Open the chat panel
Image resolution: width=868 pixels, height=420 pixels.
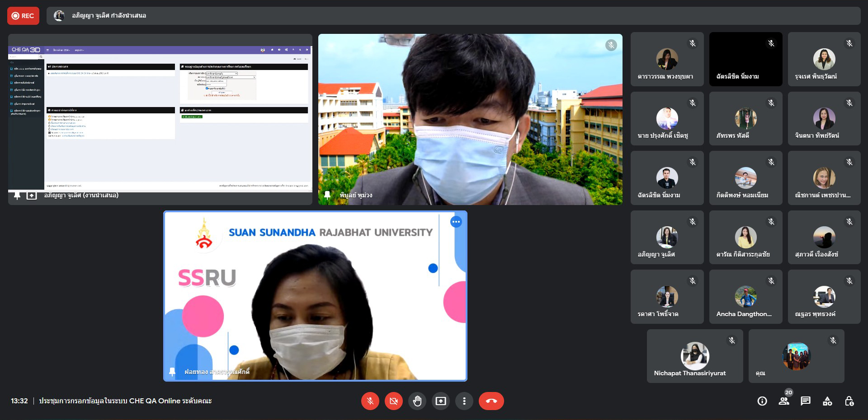click(x=806, y=401)
